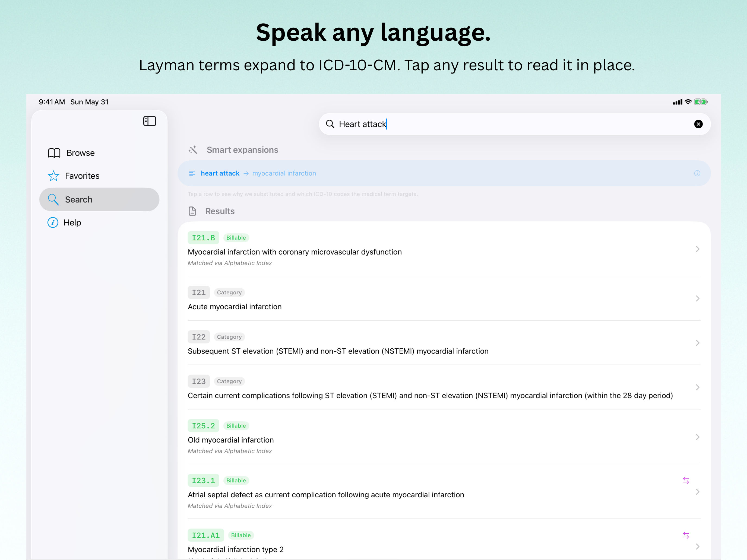Image resolution: width=747 pixels, height=560 pixels.
Task: Open Help in sidebar
Action: coord(99,222)
